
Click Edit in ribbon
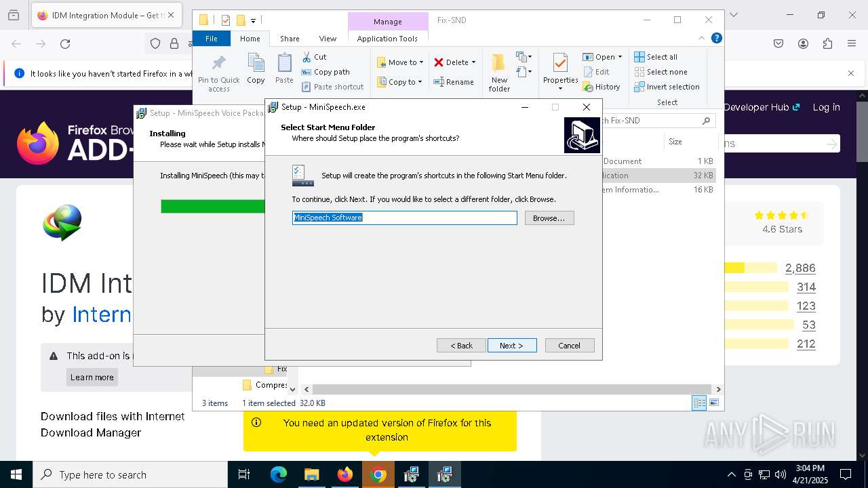click(x=596, y=72)
